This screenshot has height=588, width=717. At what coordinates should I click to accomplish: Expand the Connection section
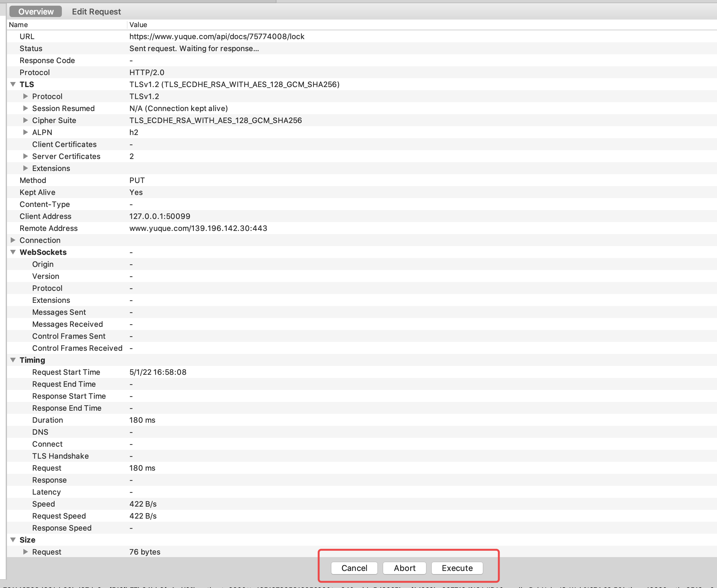point(13,240)
